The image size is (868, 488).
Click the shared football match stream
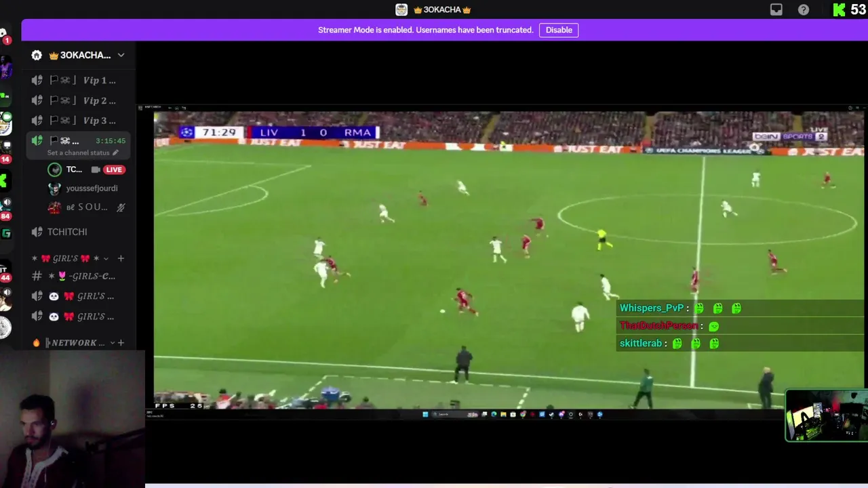pos(502,261)
